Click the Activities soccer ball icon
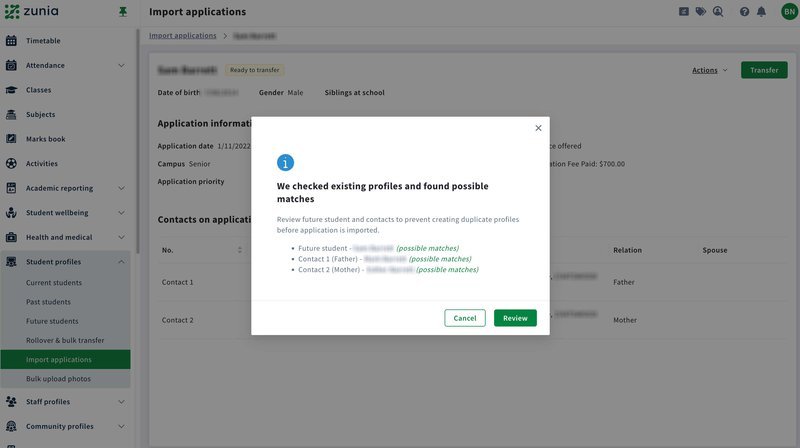The width and height of the screenshot is (800, 448). coord(11,163)
